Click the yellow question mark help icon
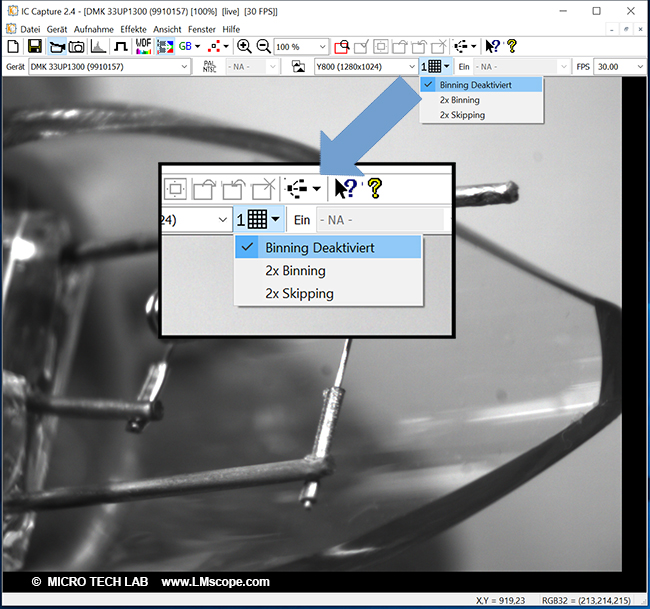The image size is (650, 609). (x=512, y=47)
